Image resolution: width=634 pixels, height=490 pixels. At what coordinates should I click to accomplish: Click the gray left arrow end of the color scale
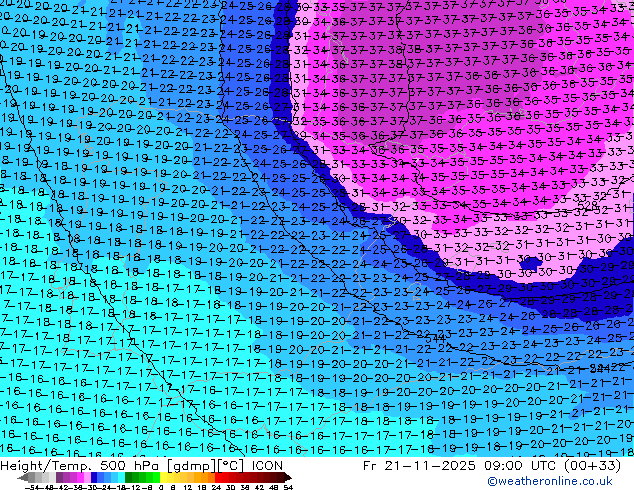click(x=23, y=477)
